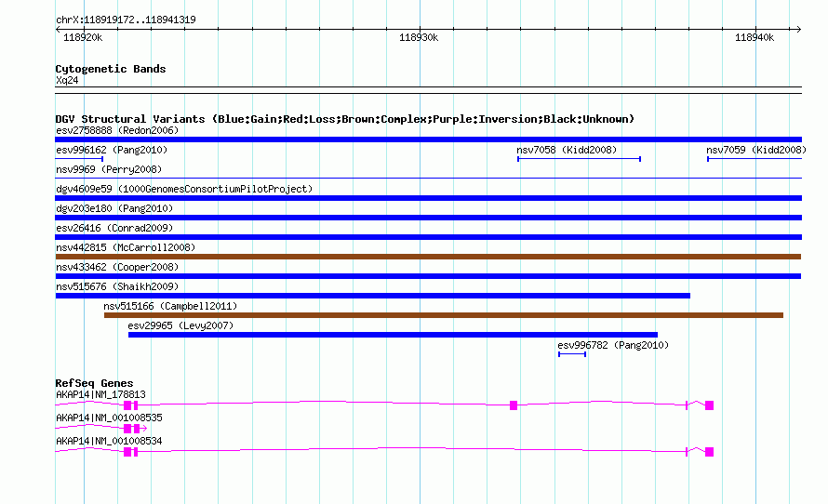Open the esv26416 (Conrad2009) variant
This screenshot has width=828, height=504.
point(114,228)
